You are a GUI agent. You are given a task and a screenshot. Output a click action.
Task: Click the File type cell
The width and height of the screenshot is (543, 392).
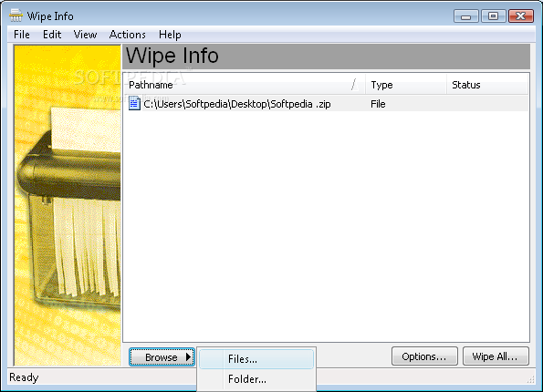[378, 104]
